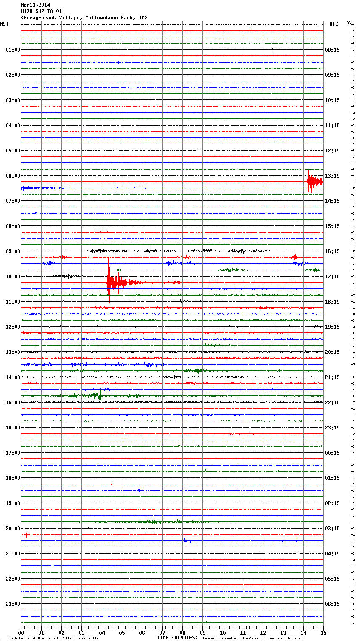Click the vertical division 500.00 microvolts note
Viewport: 357px width, 644px height.
pos(53,639)
